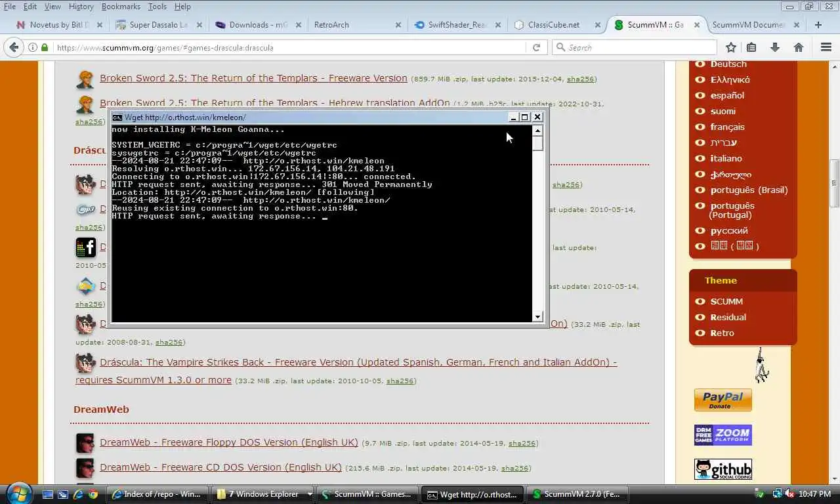
Task: Click the network tray icon
Action: coord(777,494)
